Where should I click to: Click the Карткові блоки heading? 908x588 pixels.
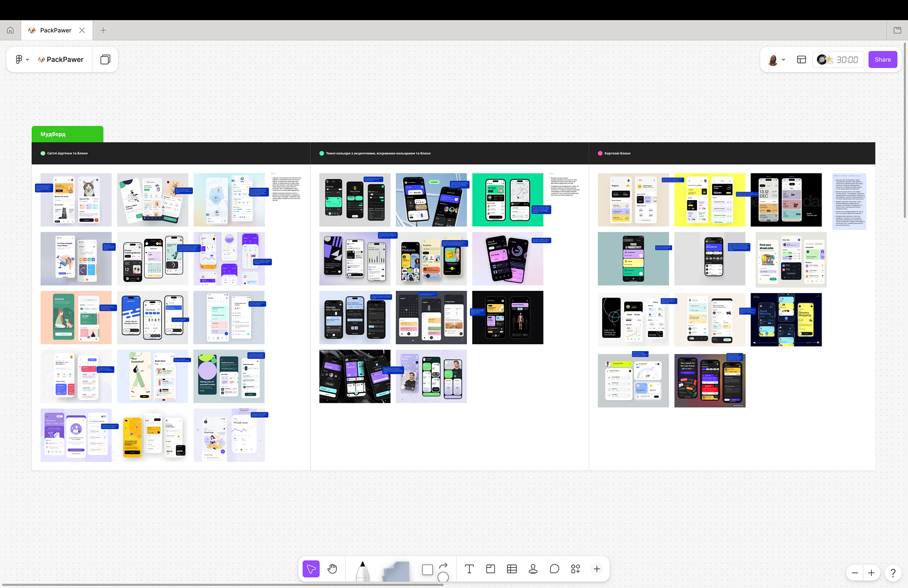point(617,153)
